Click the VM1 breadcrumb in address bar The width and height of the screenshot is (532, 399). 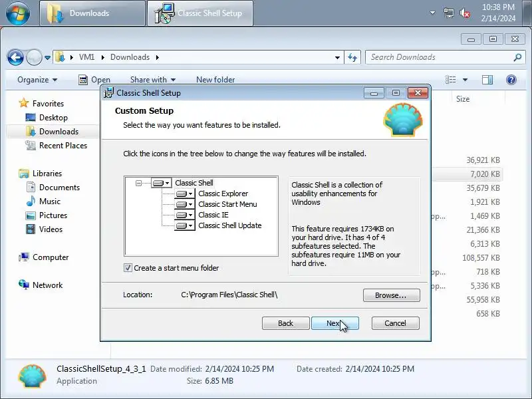pyautogui.click(x=86, y=57)
